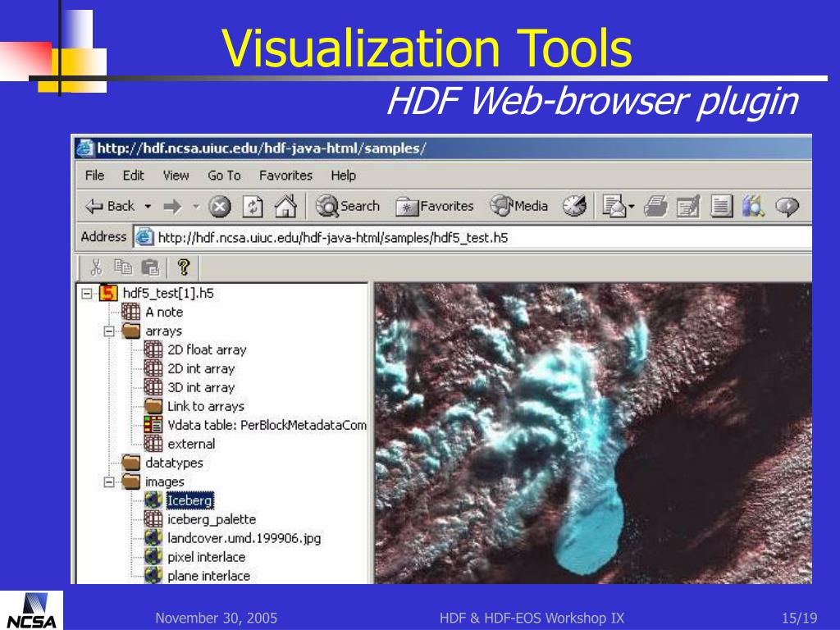Click the Forward arrow button
The width and height of the screenshot is (840, 630).
pos(172,206)
